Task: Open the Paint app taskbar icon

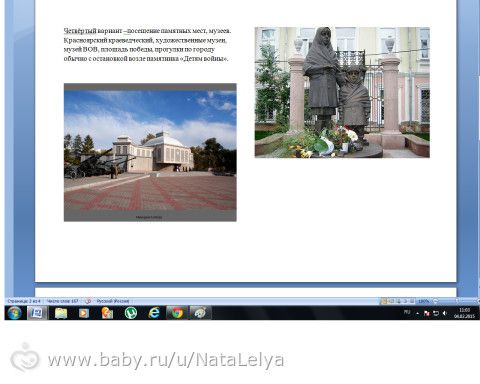Action: (x=200, y=313)
